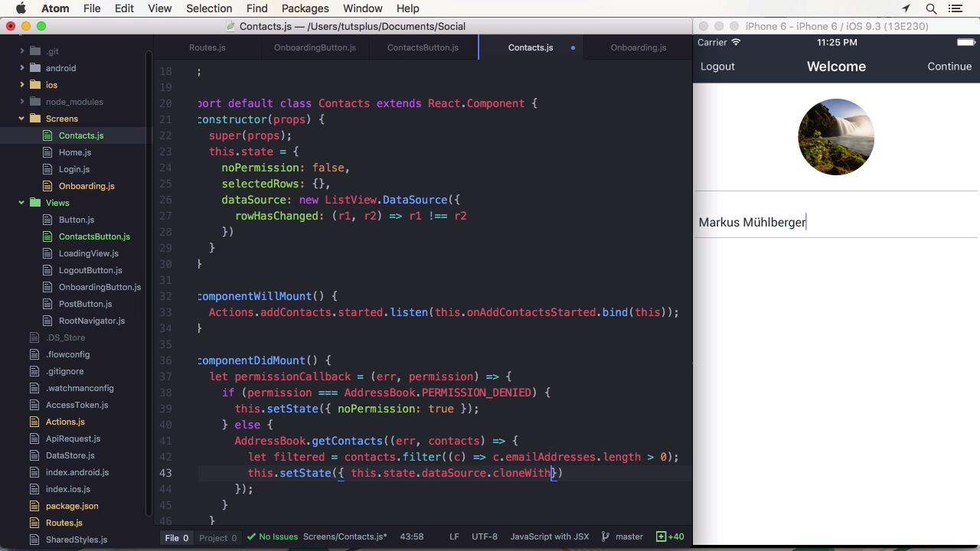
Task: Open OnboardingButton.js in the tree view
Action: [x=100, y=287]
